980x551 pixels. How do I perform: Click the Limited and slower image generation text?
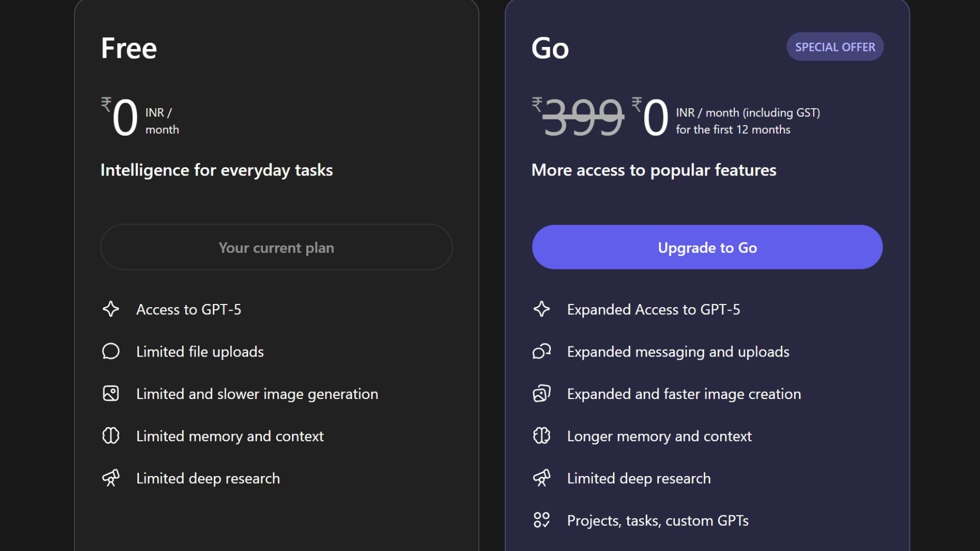point(257,394)
